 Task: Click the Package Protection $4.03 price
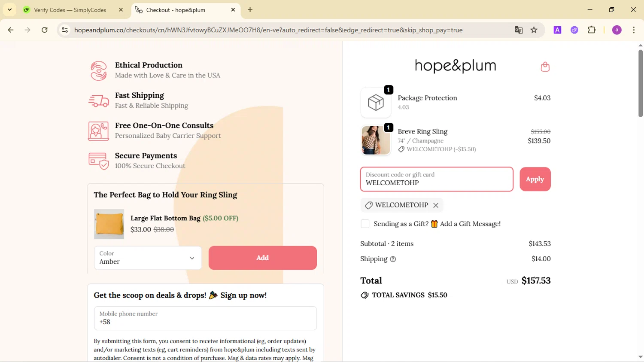pyautogui.click(x=542, y=98)
